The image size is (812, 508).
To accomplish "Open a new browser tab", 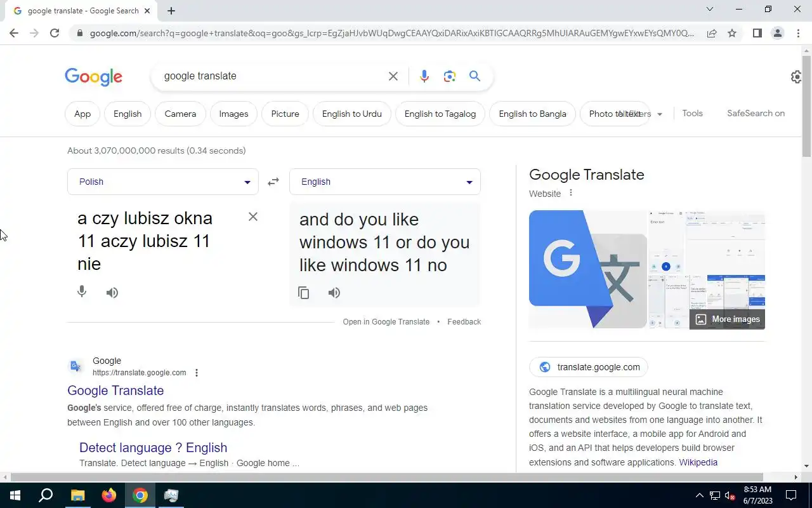I will coord(171,10).
